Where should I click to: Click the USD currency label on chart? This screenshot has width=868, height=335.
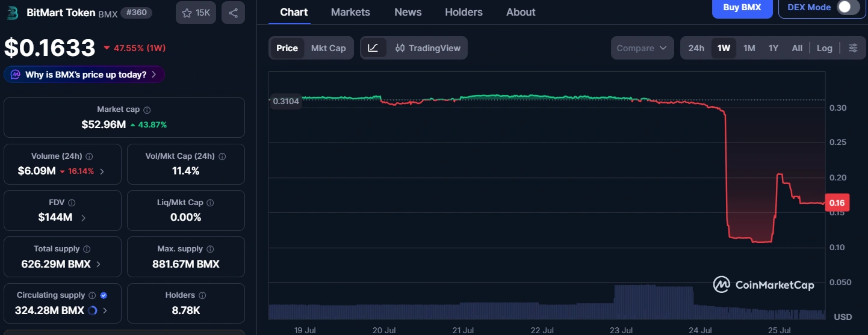click(842, 316)
